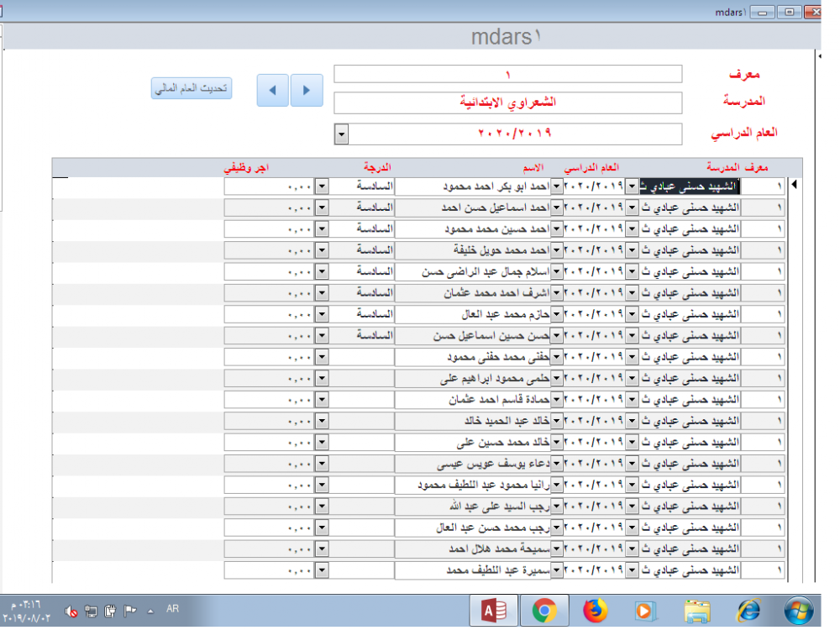Open Microsoft Access from the taskbar
This screenshot has height=630, width=840.
coord(493,611)
